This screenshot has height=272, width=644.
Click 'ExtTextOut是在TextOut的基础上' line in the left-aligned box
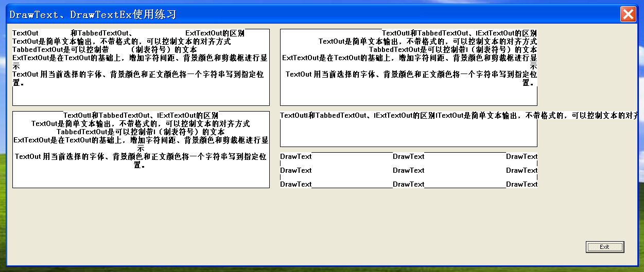(x=140, y=58)
